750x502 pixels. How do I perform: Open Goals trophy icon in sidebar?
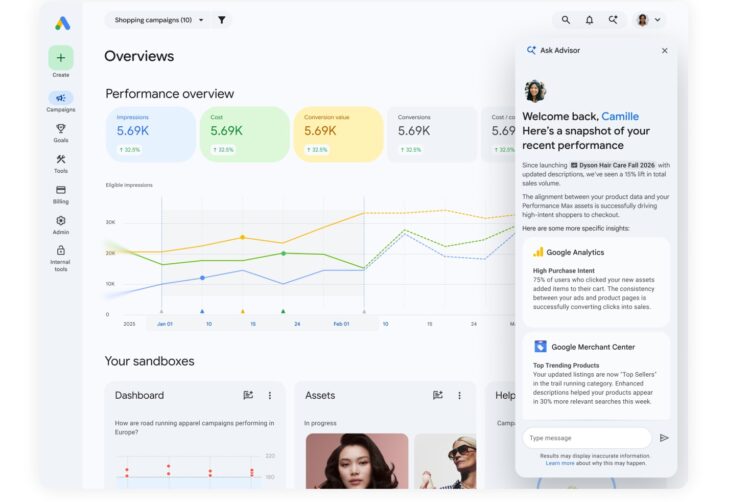(61, 129)
